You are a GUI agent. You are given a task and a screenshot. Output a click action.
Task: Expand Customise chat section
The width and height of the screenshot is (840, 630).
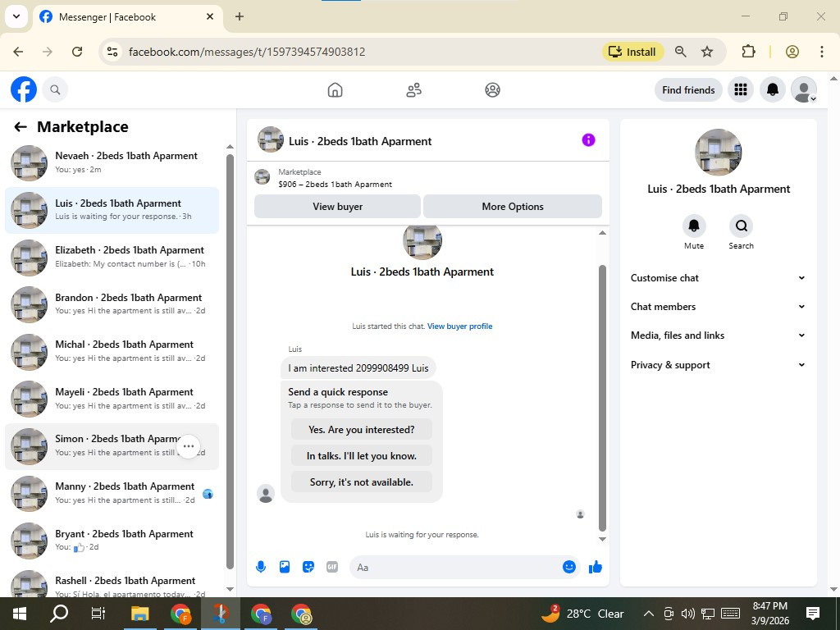(x=718, y=278)
